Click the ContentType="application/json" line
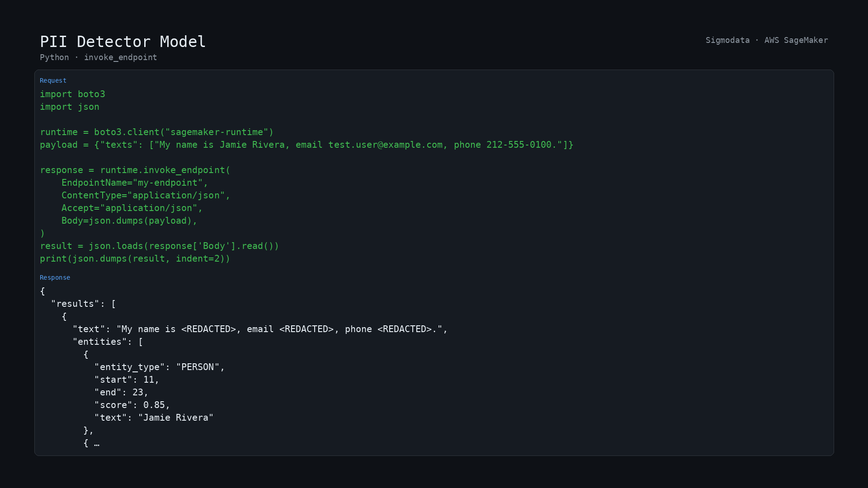This screenshot has width=868, height=488. click(146, 195)
